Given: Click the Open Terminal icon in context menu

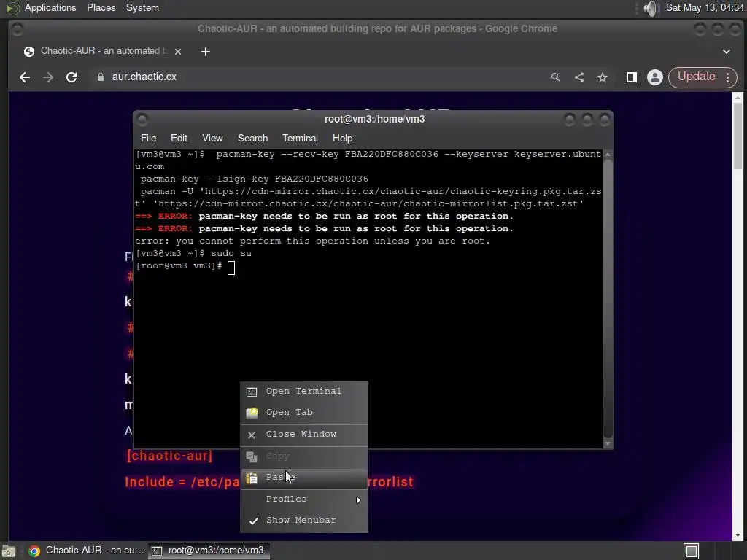Looking at the screenshot, I should (x=252, y=392).
